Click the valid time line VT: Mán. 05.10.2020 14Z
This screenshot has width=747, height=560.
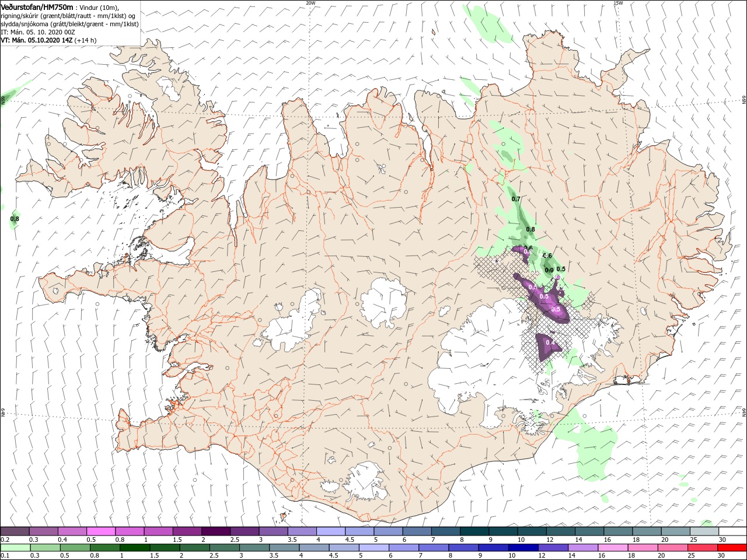click(x=37, y=40)
